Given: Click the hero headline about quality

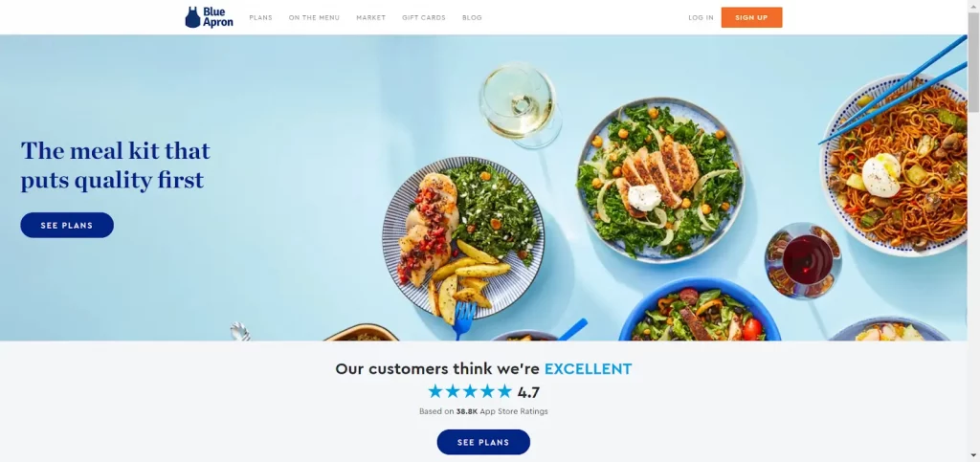Looking at the screenshot, I should (116, 165).
